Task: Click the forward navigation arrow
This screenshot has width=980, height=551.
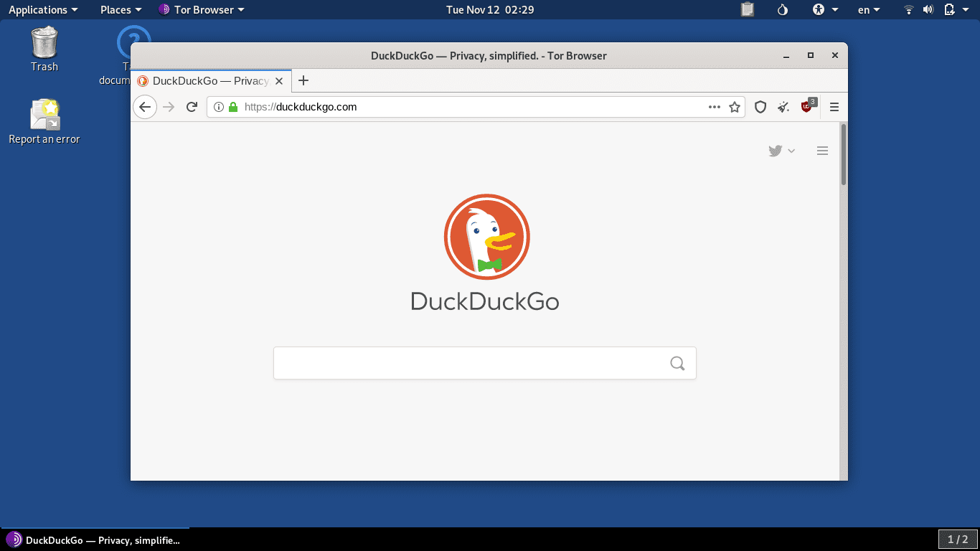Action: click(169, 107)
